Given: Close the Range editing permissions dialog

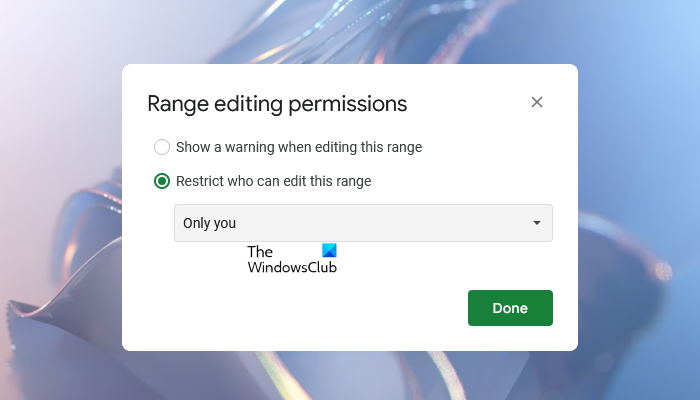Looking at the screenshot, I should point(537,102).
